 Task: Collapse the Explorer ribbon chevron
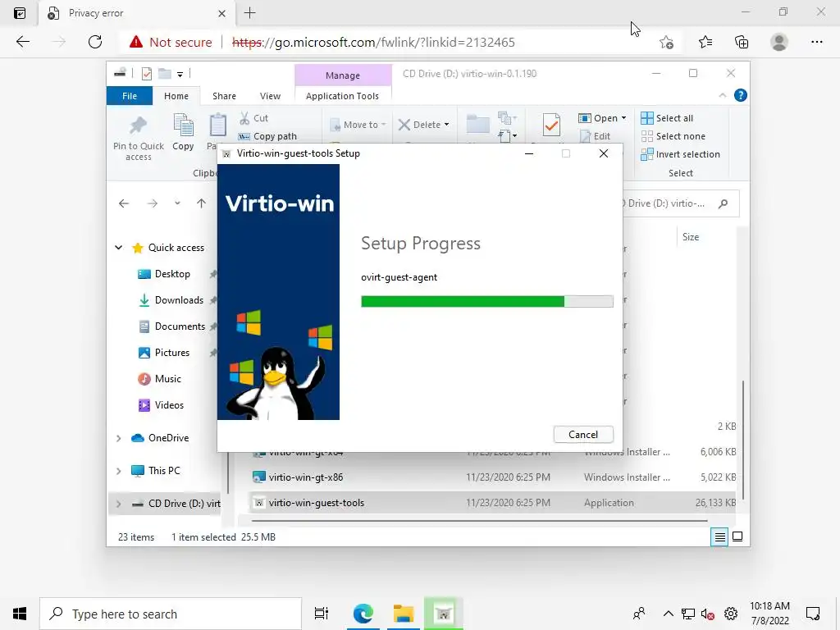[x=722, y=95]
